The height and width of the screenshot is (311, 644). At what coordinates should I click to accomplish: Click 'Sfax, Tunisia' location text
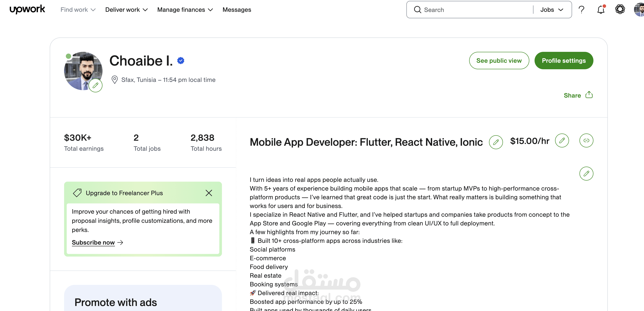tap(138, 80)
